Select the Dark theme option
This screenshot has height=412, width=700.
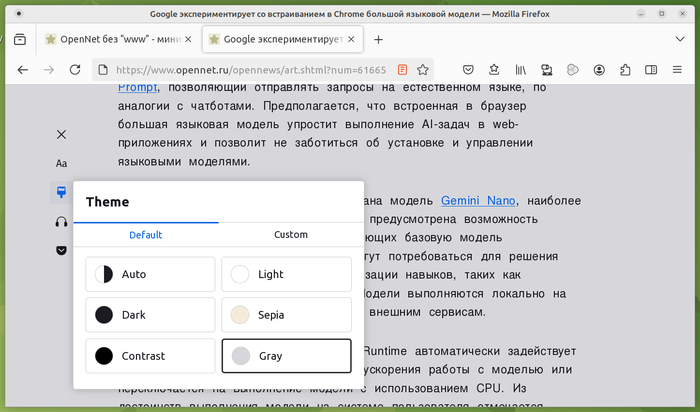point(150,315)
